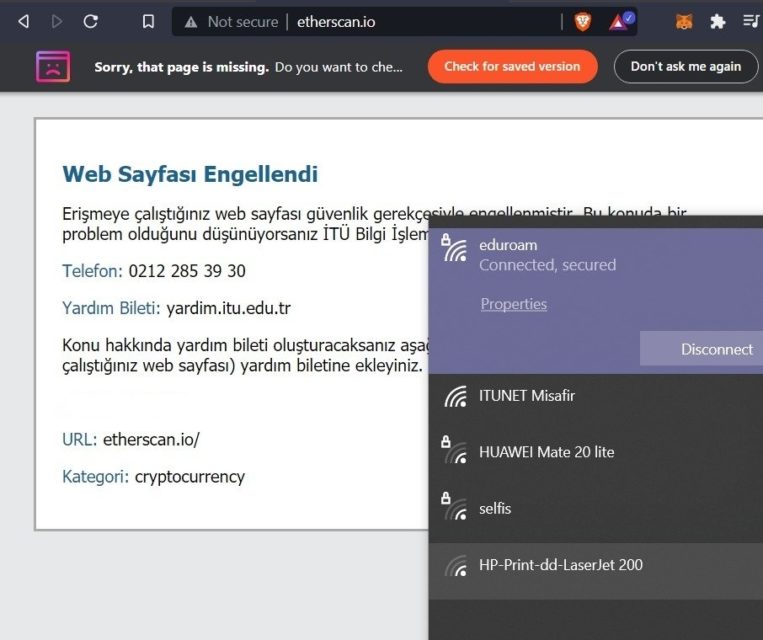Screen dimensions: 763x640
Task: Go back with the browser back arrow
Action: point(23,21)
